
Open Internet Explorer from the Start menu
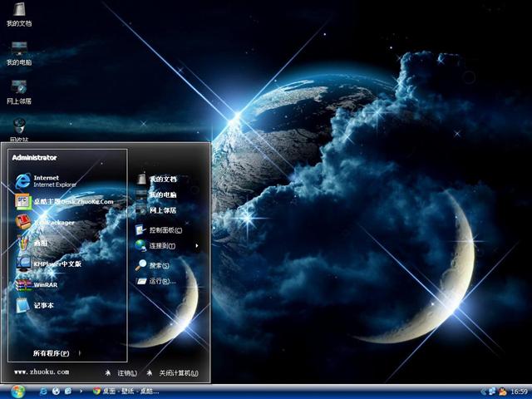(50, 180)
